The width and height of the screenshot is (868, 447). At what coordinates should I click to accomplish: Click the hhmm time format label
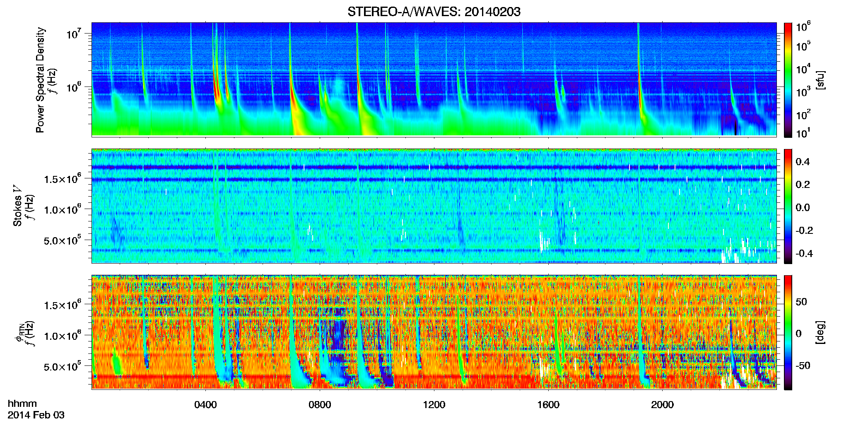coord(22,404)
